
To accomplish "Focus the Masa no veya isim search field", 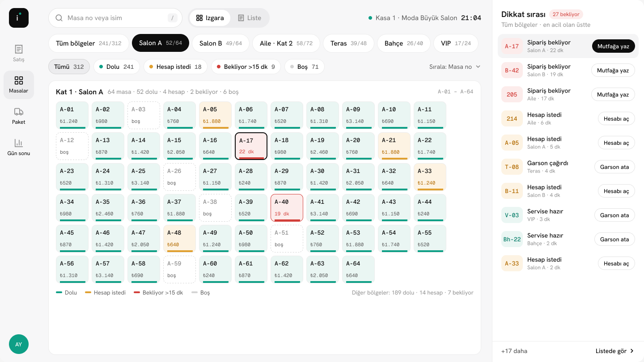I will click(115, 18).
